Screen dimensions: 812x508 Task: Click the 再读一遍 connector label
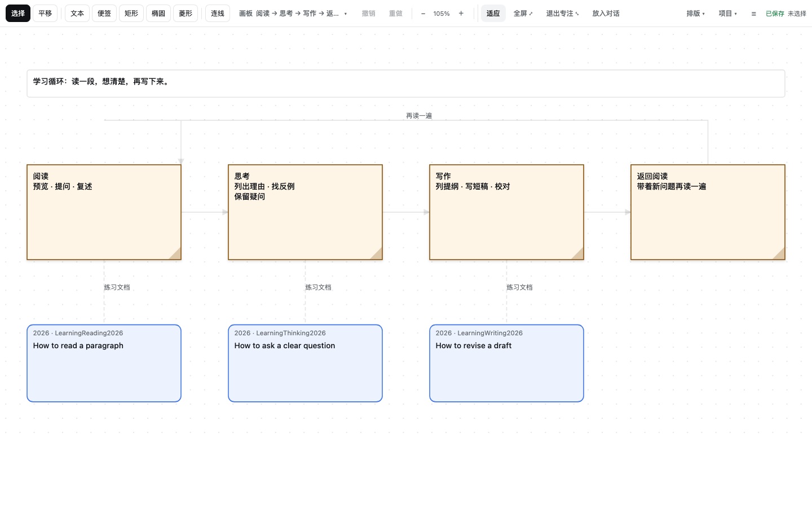pyautogui.click(x=419, y=116)
